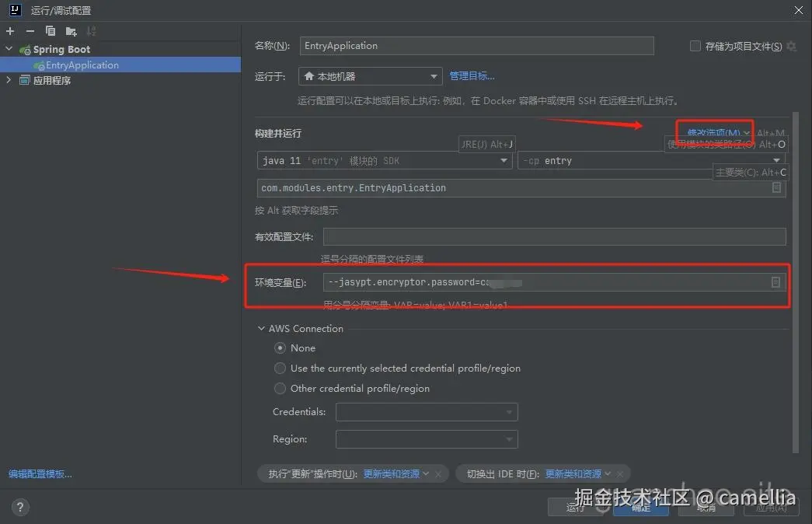Open the Credentials dropdown
Image resolution: width=812 pixels, height=524 pixels.
(x=427, y=412)
